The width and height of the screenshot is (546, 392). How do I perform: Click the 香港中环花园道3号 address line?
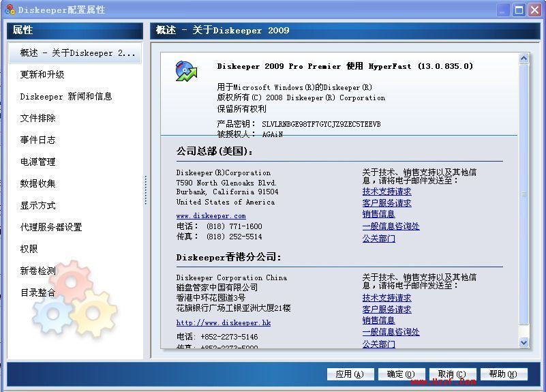click(x=211, y=298)
